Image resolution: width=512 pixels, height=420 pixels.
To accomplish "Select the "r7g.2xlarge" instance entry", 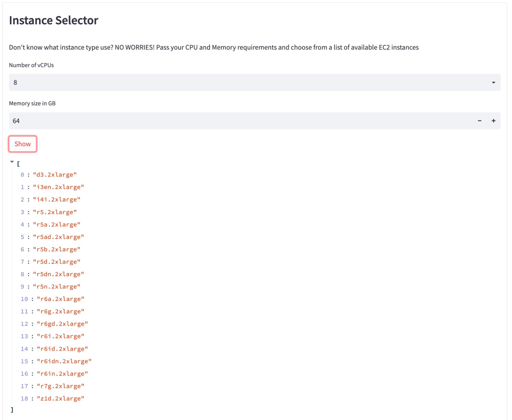I will click(x=60, y=386).
